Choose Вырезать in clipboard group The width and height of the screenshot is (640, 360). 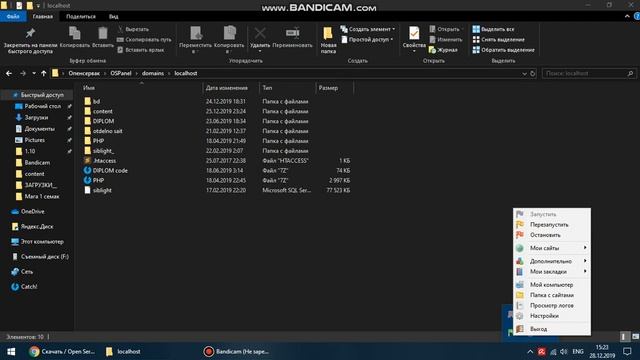[x=133, y=29]
